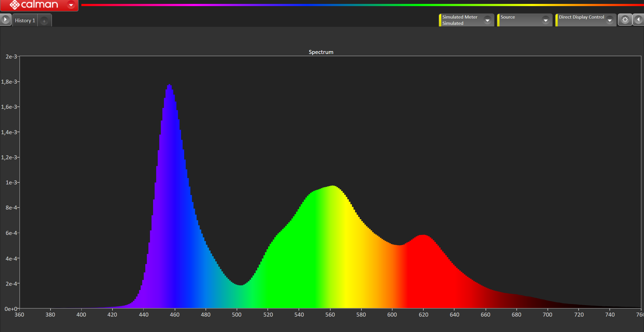The width and height of the screenshot is (644, 332).
Task: Open settings with the gear icon
Action: coord(625,20)
